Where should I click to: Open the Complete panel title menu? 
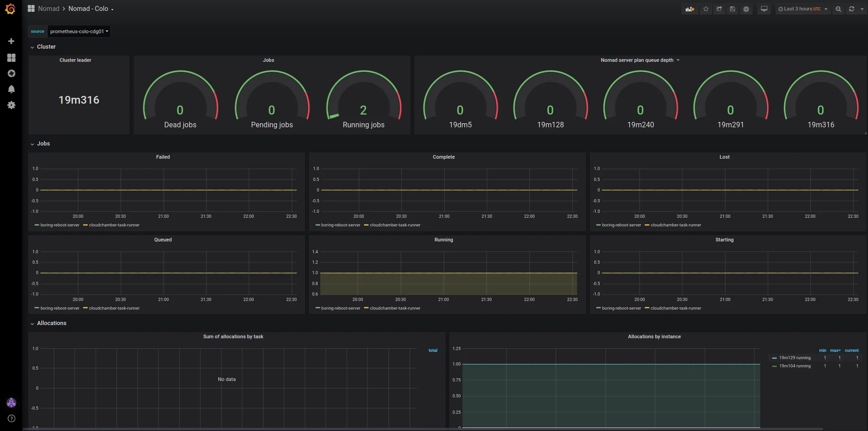444,157
